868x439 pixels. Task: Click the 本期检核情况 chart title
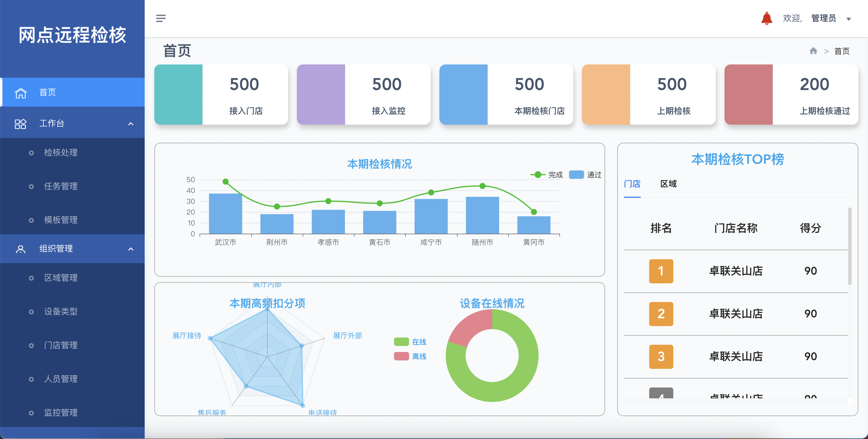click(379, 164)
